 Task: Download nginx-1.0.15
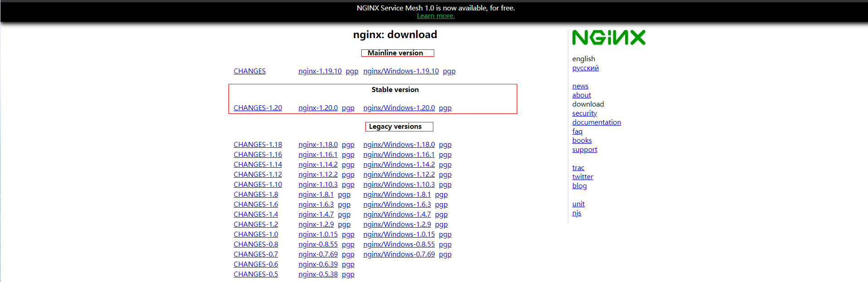click(318, 234)
